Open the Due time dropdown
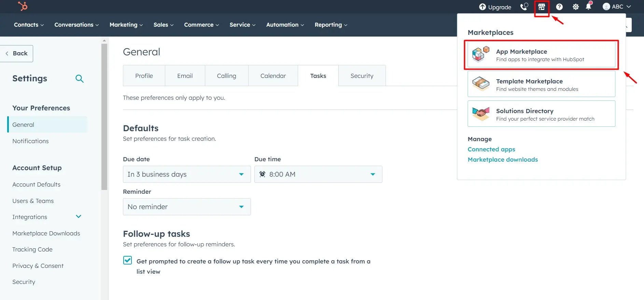 pos(318,174)
